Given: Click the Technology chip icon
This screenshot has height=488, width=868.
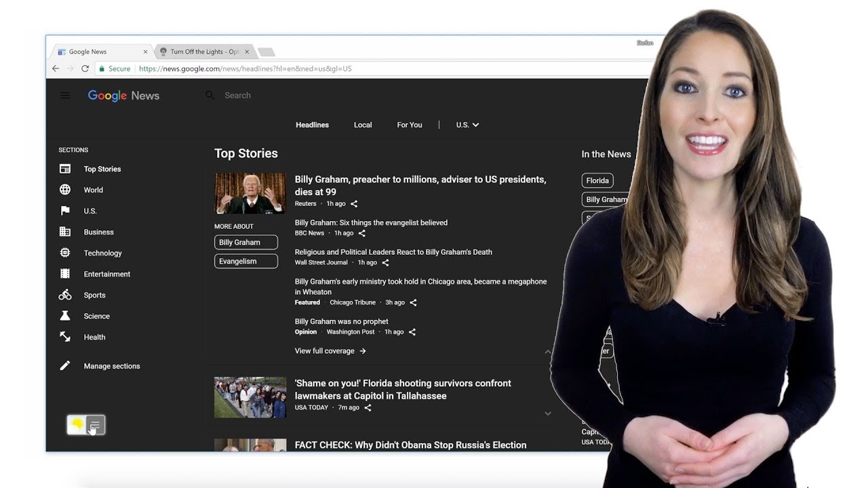Looking at the screenshot, I should 65,253.
